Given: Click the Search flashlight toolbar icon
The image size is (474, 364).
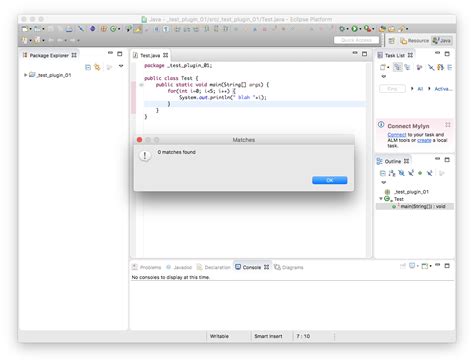Looking at the screenshot, I should 402,29.
